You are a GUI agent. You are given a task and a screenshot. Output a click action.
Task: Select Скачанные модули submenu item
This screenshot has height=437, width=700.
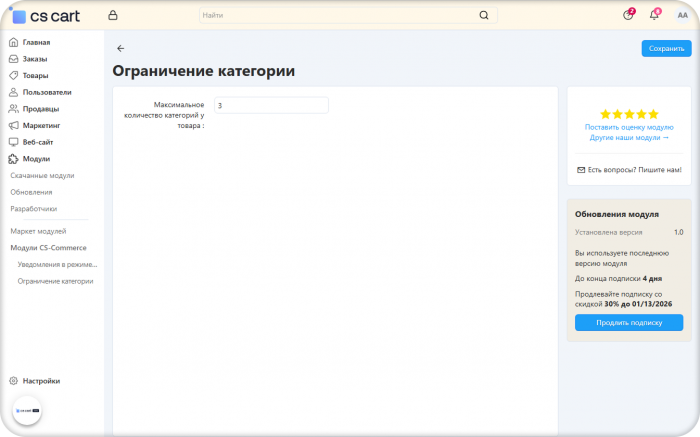point(42,175)
